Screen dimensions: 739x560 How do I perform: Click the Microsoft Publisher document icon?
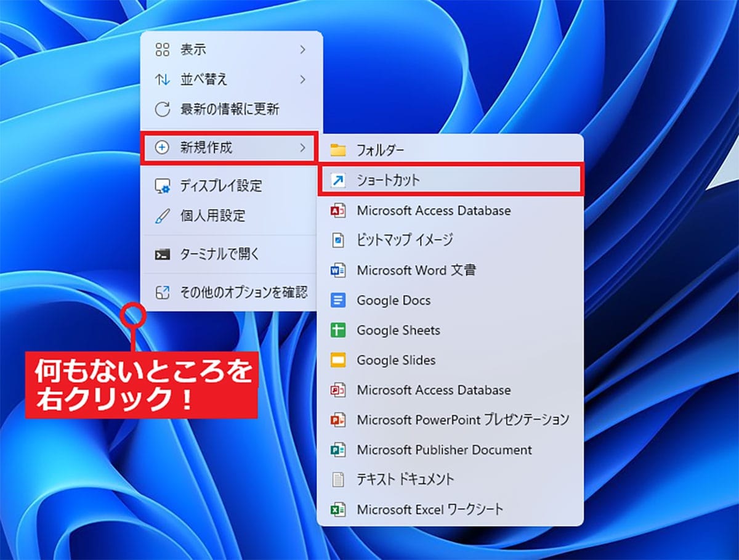339,450
